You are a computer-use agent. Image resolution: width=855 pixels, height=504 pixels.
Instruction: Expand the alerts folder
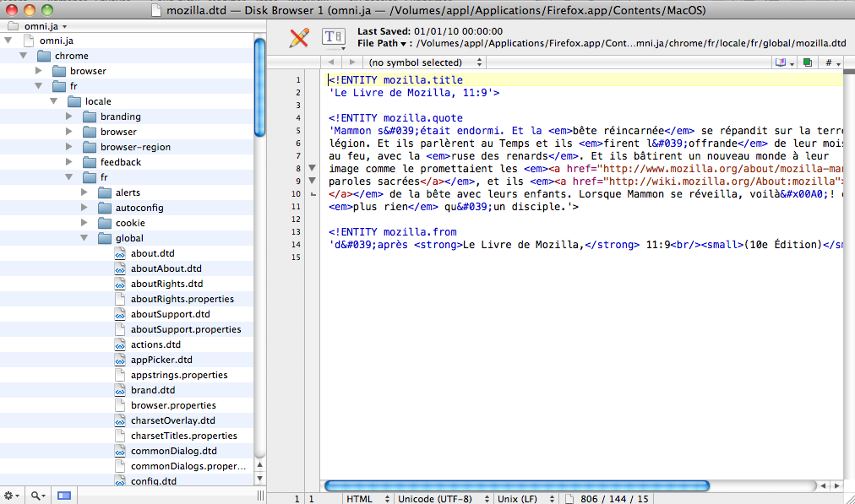point(84,192)
